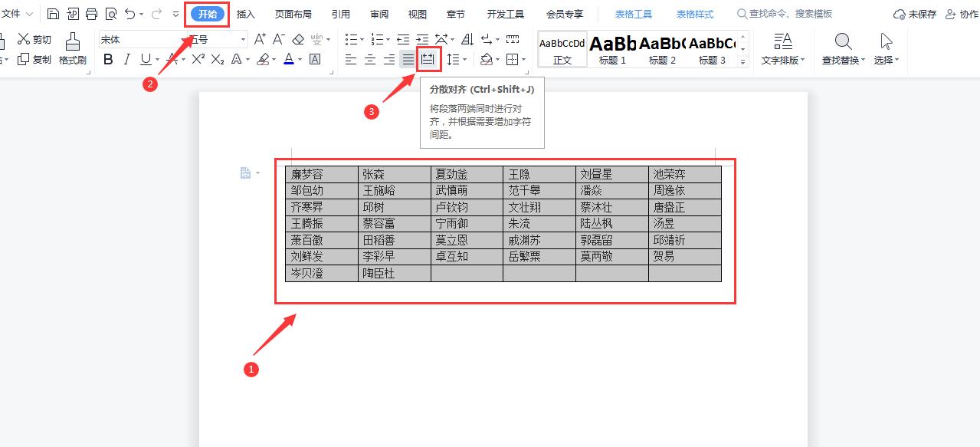This screenshot has width=980, height=447.
Task: Toggle Italic formatting
Action: click(x=127, y=59)
